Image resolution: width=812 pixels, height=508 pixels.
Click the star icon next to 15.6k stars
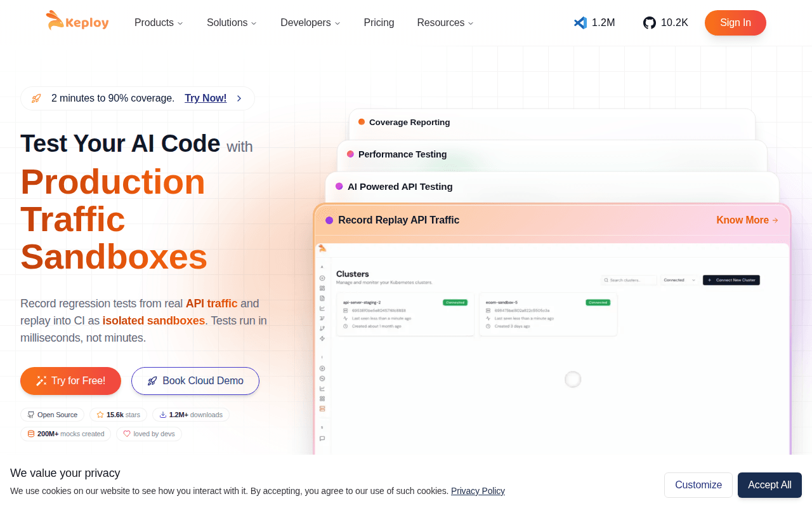100,415
